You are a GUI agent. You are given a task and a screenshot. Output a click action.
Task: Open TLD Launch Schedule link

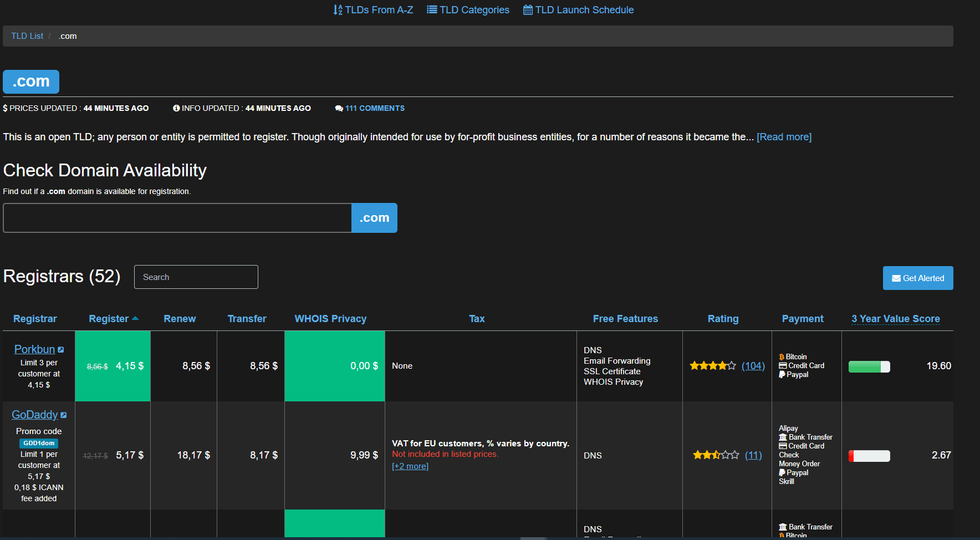[x=578, y=10]
